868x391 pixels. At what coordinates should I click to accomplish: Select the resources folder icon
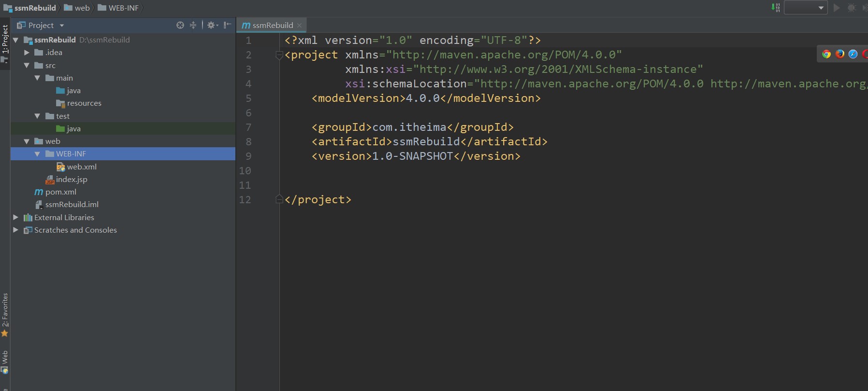coord(60,103)
